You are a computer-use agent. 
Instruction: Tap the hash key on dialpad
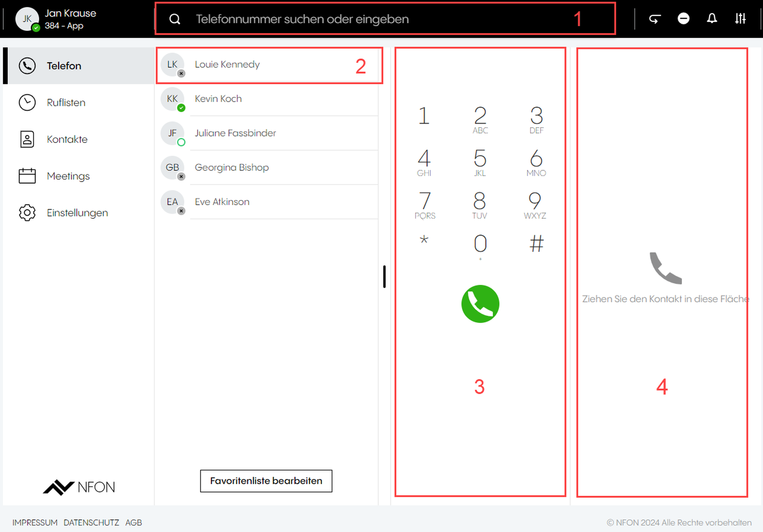536,243
